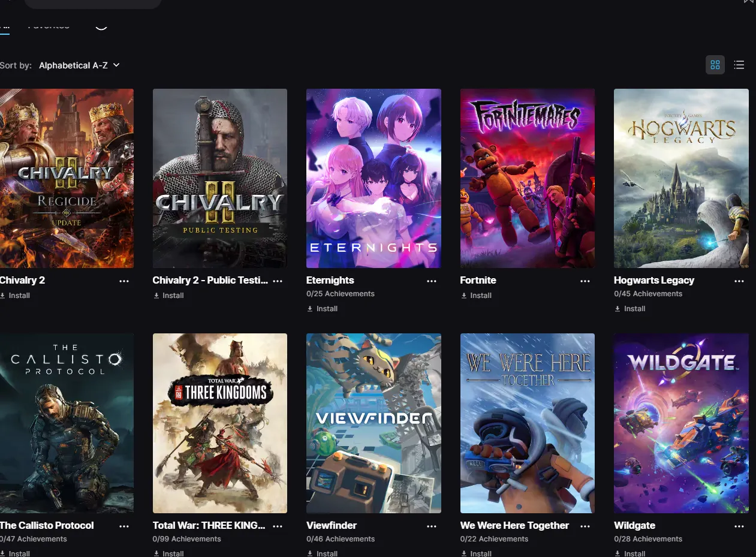Install Eternights

(322, 309)
